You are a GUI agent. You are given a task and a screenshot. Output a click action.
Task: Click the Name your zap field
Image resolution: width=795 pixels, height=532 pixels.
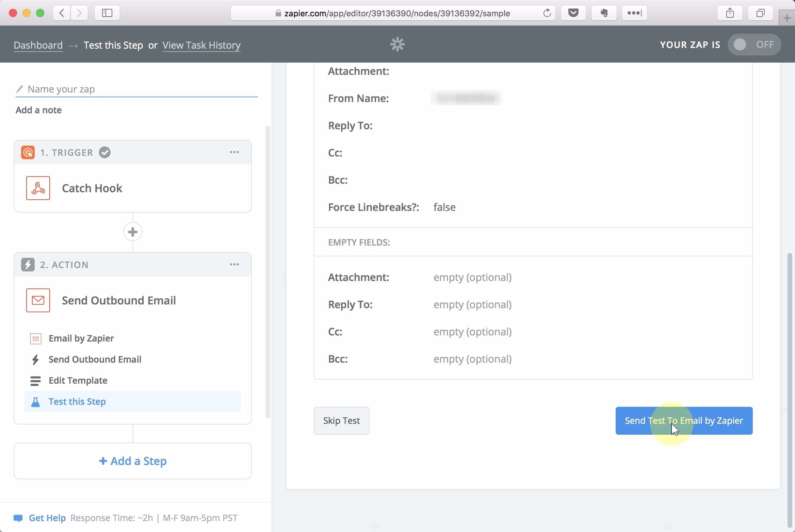[x=136, y=89]
